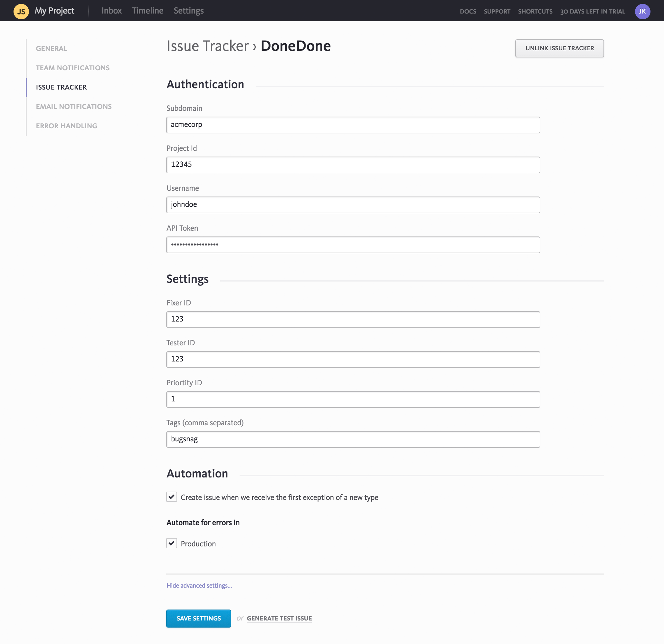Open the JK user account avatar
The width and height of the screenshot is (664, 644).
click(642, 11)
